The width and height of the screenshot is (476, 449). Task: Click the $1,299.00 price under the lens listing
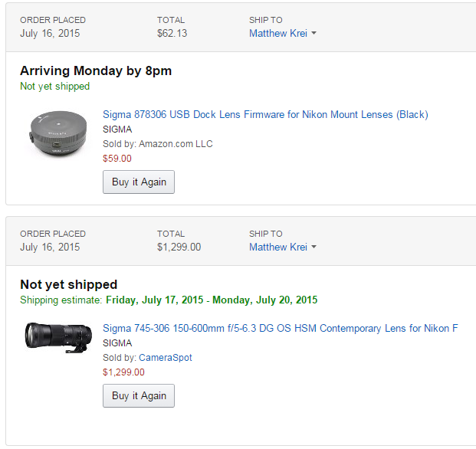coord(123,372)
